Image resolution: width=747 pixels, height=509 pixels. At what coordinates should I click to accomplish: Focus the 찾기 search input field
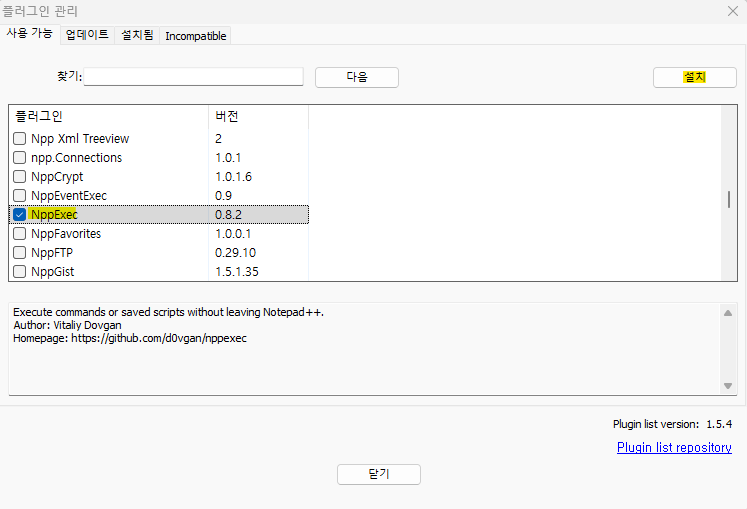(x=193, y=77)
